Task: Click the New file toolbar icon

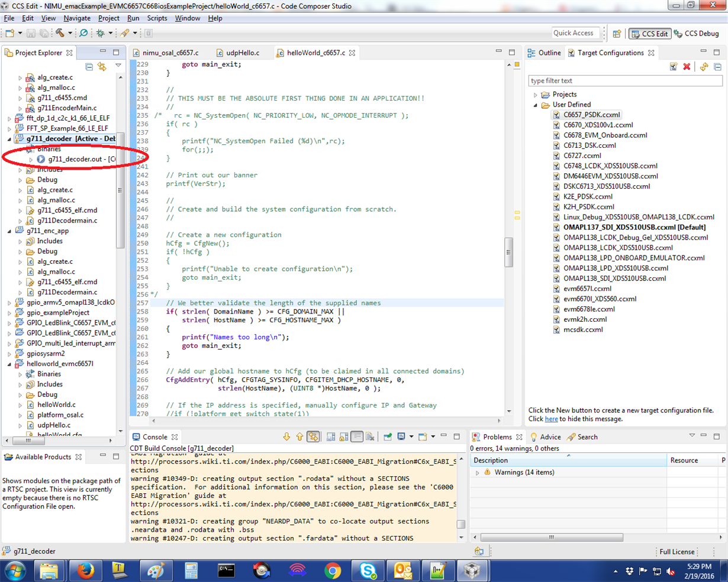Action: [10, 33]
